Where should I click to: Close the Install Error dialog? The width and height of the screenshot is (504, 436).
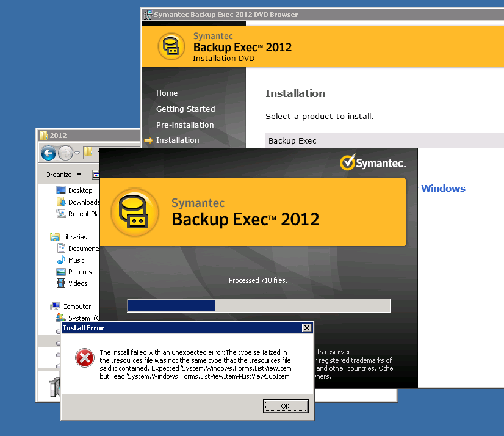tap(306, 328)
